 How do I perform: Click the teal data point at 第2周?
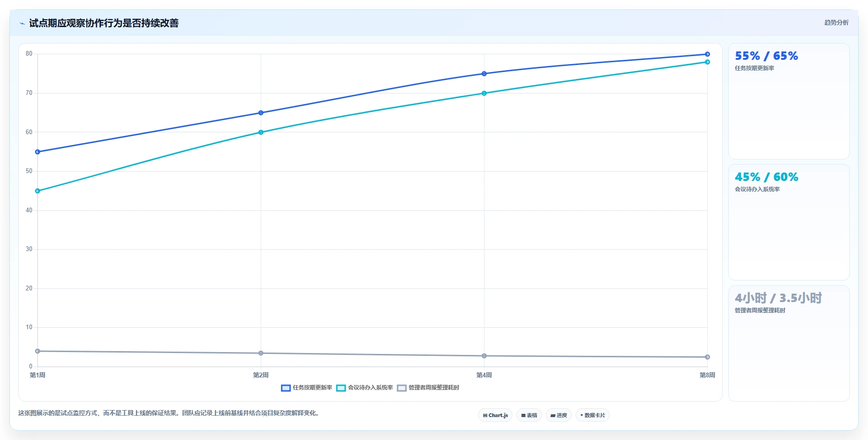(261, 132)
